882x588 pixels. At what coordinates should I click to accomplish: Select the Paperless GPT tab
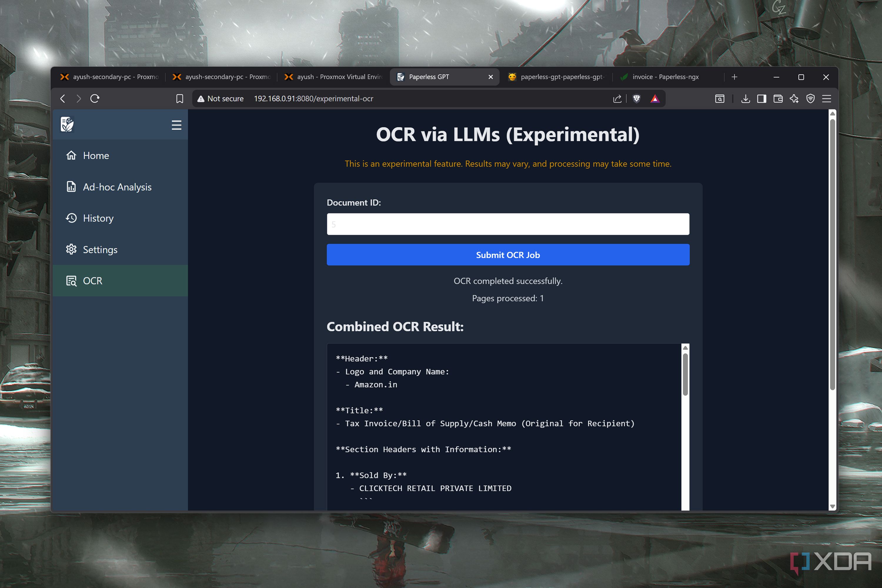click(x=444, y=77)
